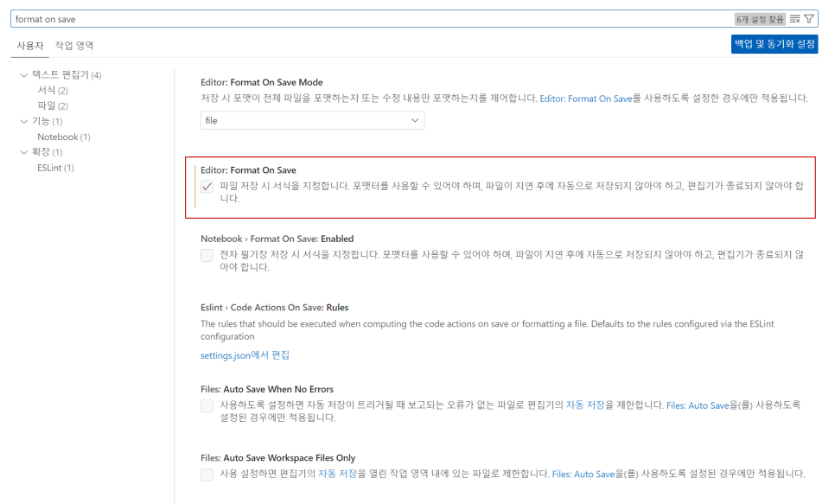The height and width of the screenshot is (504, 835).
Task: Click the clear settings search input icon
Action: point(794,19)
